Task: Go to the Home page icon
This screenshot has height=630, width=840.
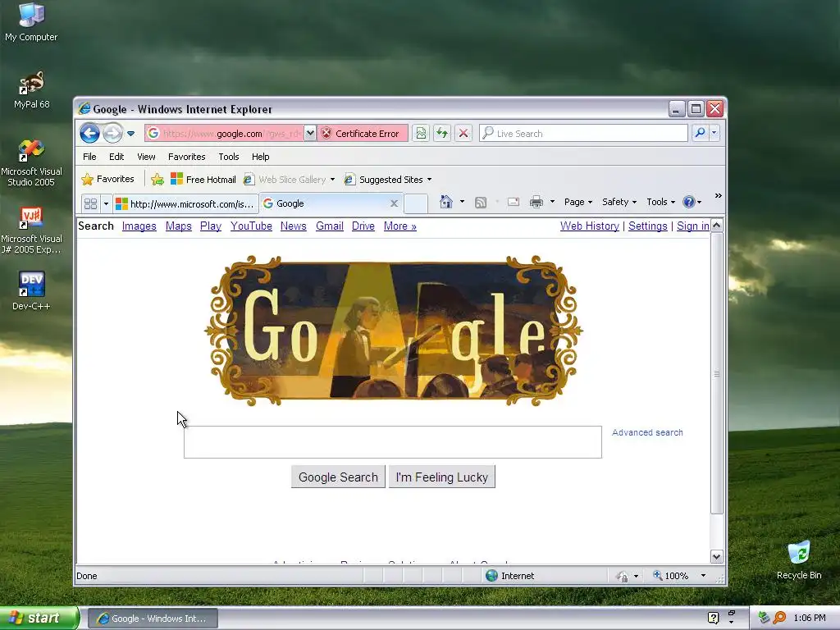Action: pos(445,202)
